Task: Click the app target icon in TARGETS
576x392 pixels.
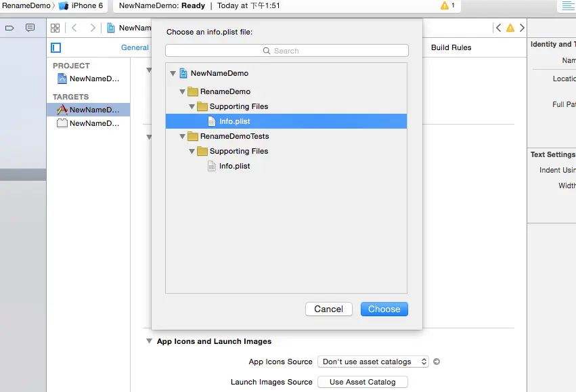Action: [x=62, y=110]
